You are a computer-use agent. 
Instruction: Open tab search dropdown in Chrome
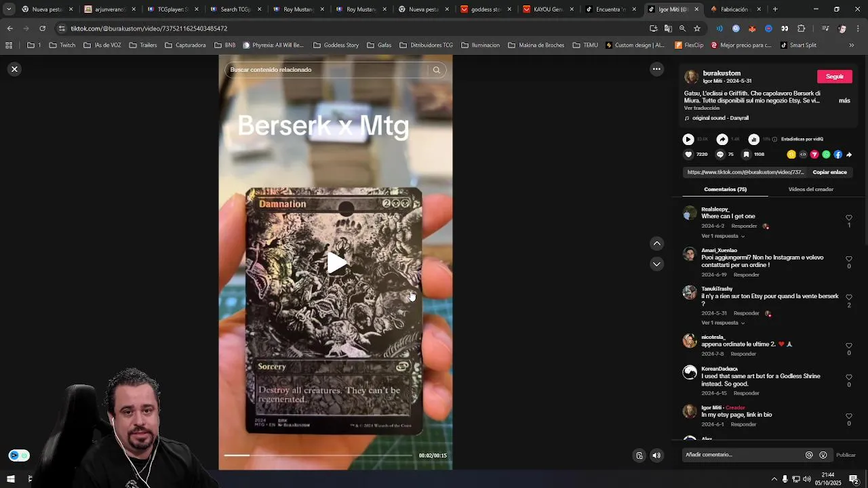click(9, 9)
